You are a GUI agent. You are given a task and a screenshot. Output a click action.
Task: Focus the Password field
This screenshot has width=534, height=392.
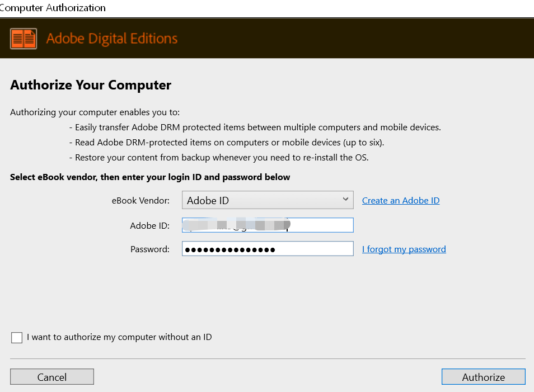click(x=268, y=249)
